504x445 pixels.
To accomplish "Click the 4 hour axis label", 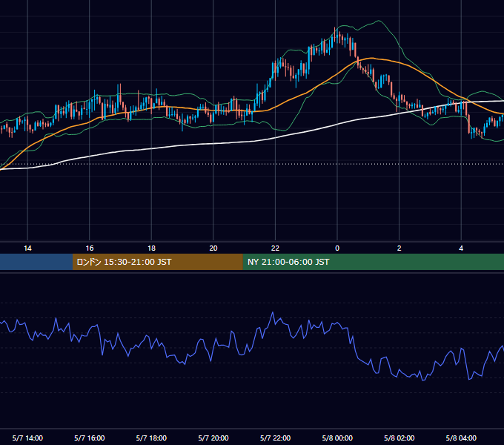I will pos(461,248).
